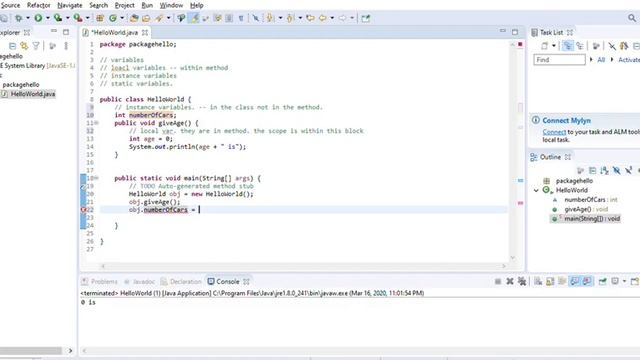Click the Open Task folder icon
This screenshot has height=360, width=640.
pyautogui.click(x=146, y=18)
